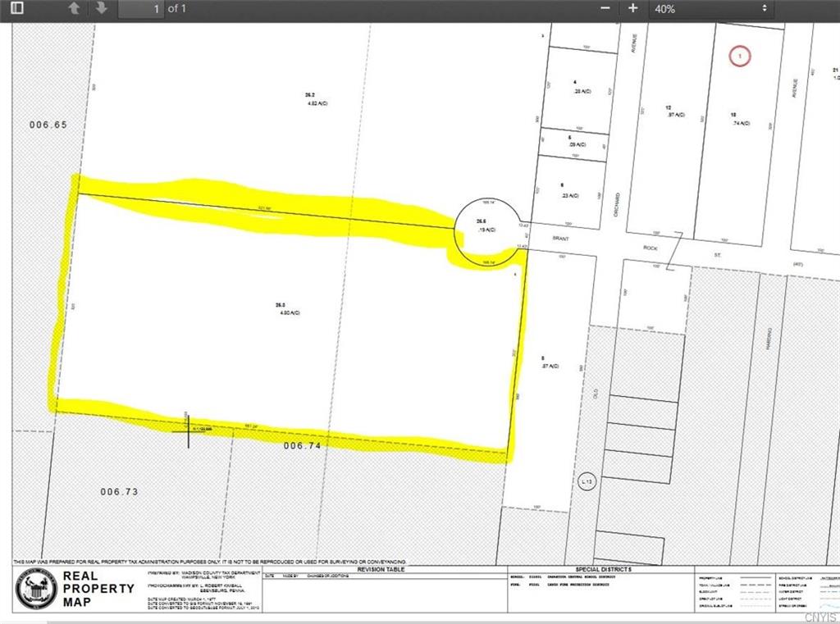The width and height of the screenshot is (840, 624).
Task: Click the county seal emblem
Action: 36,590
